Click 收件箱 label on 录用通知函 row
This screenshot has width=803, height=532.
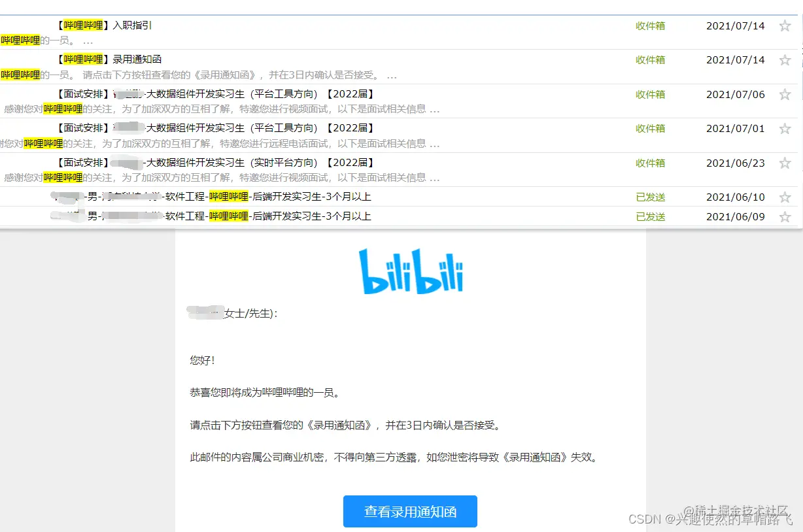[x=651, y=60]
